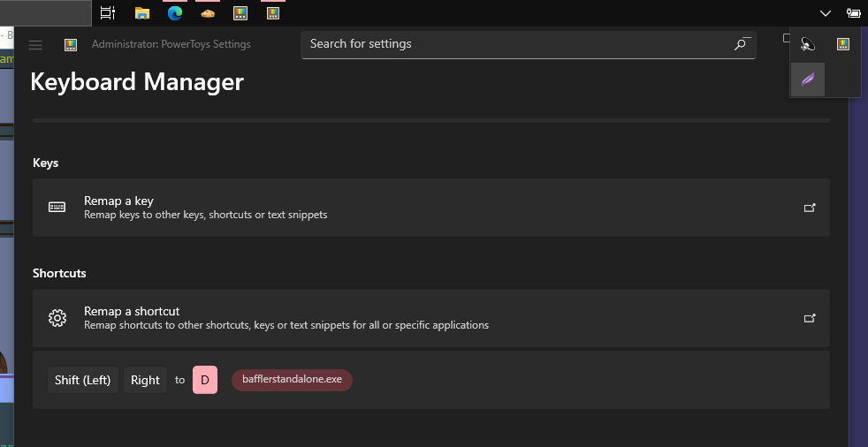Collapse the hidden tray icons chevron
The image size is (868, 447).
(x=826, y=13)
